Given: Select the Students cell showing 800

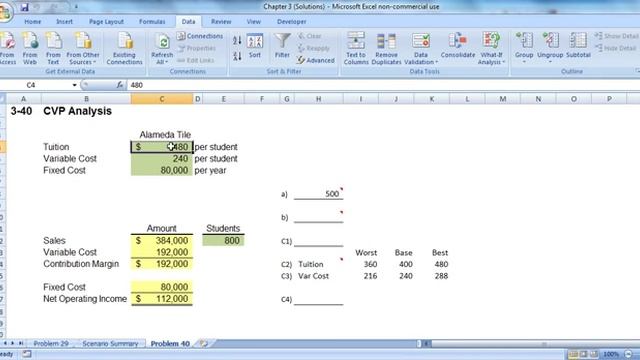Looking at the screenshot, I should point(223,241).
